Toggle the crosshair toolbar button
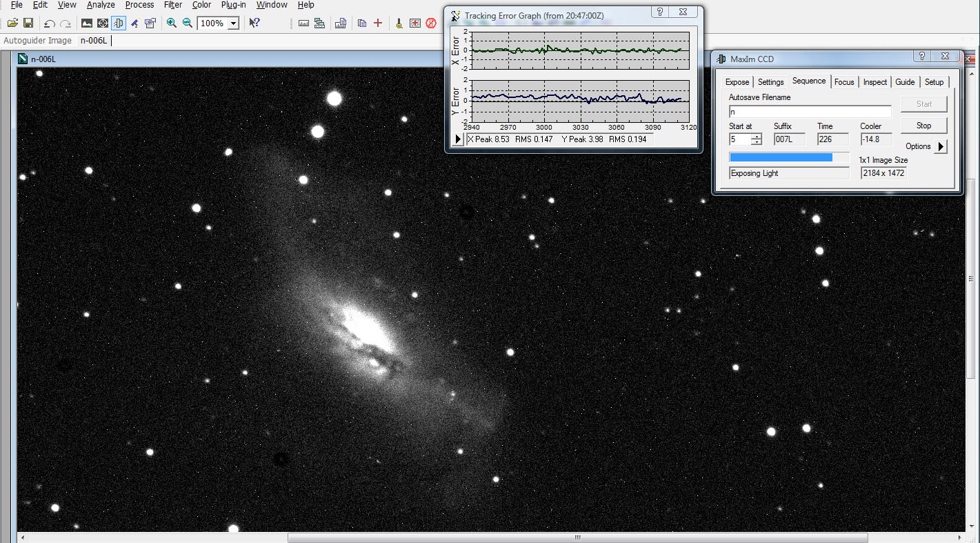The height and width of the screenshot is (543, 980). click(103, 23)
